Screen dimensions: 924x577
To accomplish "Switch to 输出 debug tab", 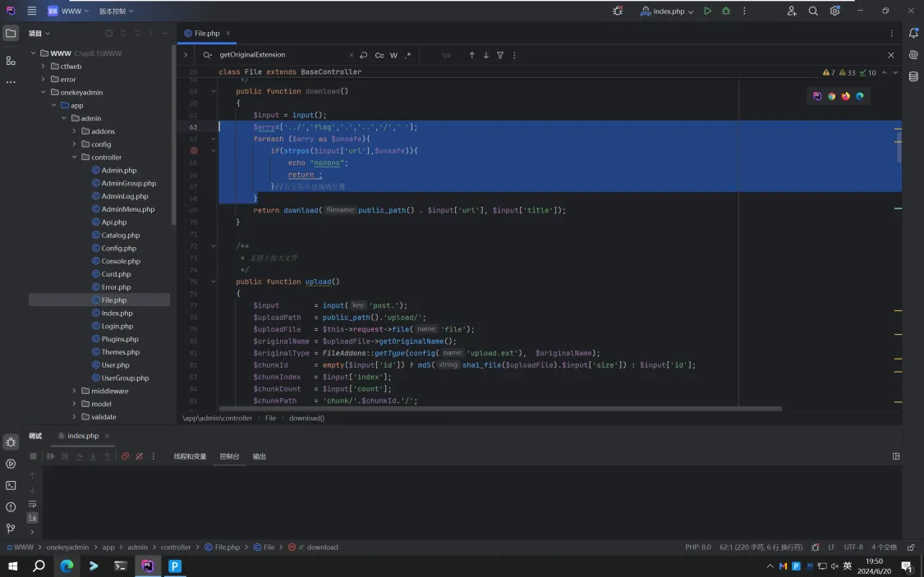I will [260, 456].
